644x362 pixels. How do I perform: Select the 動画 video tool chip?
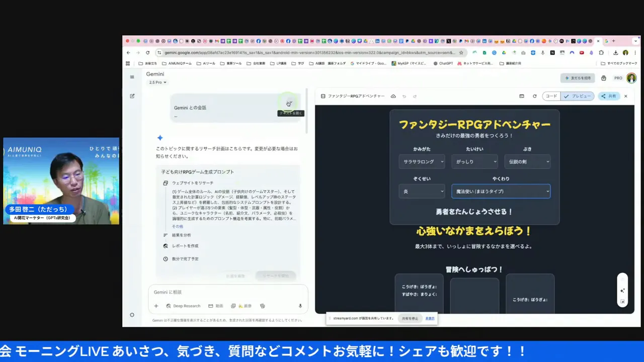click(215, 306)
